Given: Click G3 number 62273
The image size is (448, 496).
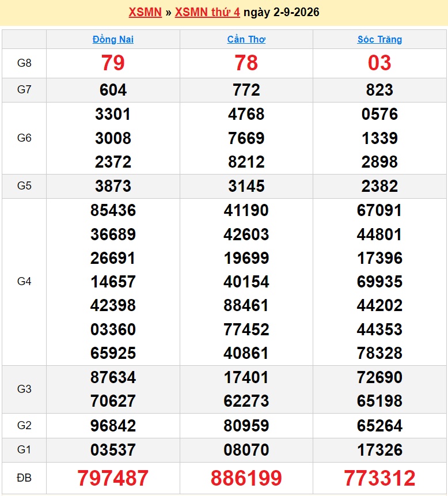Looking at the screenshot, I should pyautogui.click(x=246, y=401).
